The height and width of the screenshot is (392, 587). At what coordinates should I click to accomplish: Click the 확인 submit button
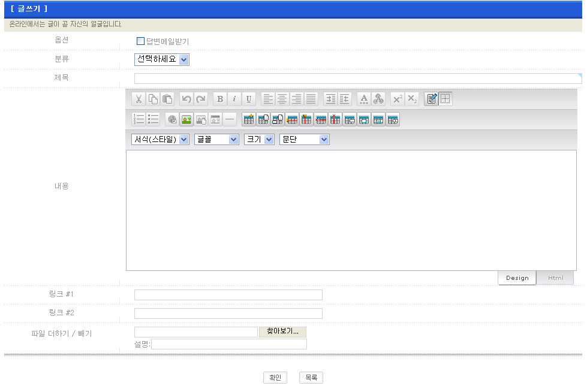[275, 378]
